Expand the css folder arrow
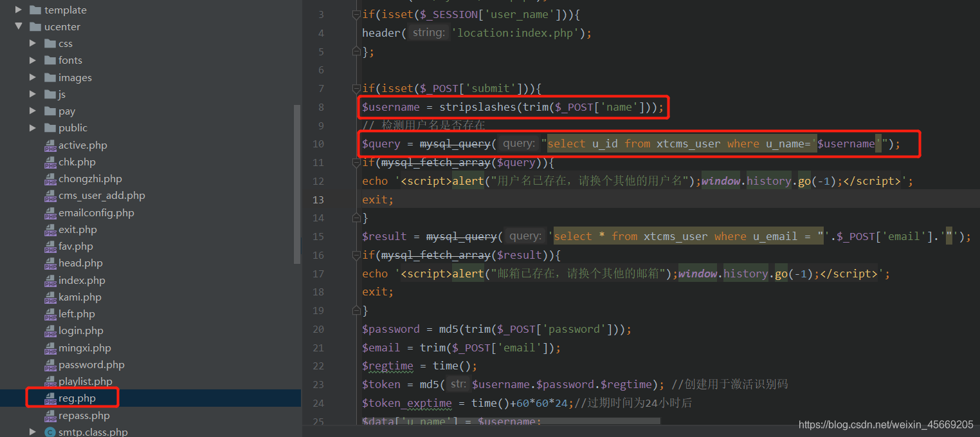This screenshot has width=980, height=437. 33,44
